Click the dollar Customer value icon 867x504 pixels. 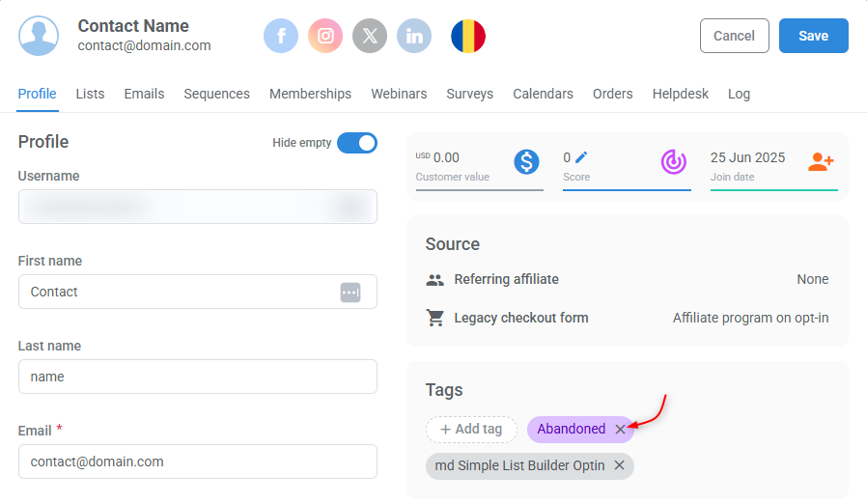pos(526,162)
